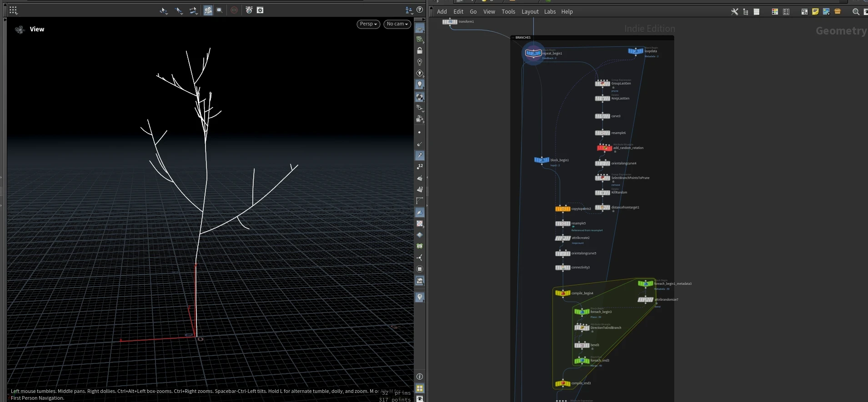Open the No cam camera dropdown
This screenshot has width=868, height=402.
pos(397,24)
